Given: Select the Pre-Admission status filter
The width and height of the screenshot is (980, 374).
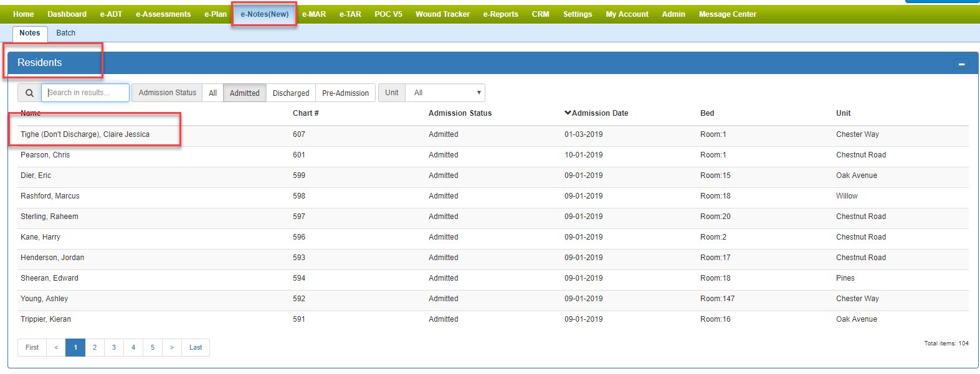Looking at the screenshot, I should (345, 93).
